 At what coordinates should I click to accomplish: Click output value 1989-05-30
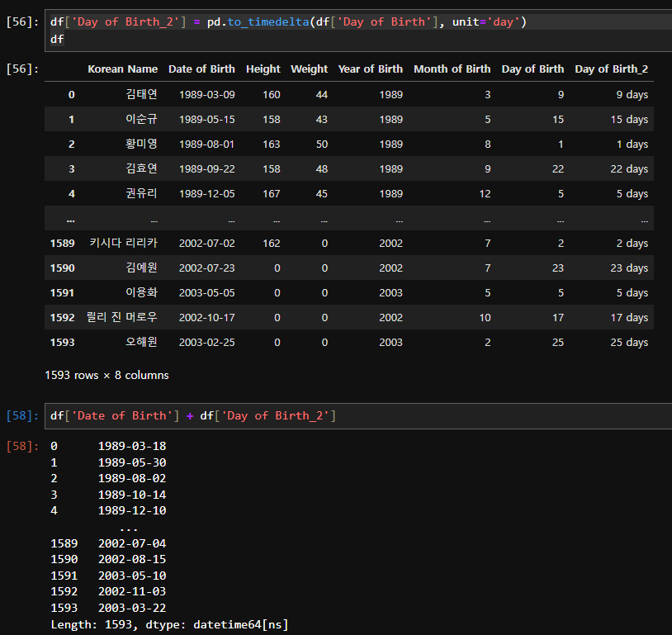(132, 462)
